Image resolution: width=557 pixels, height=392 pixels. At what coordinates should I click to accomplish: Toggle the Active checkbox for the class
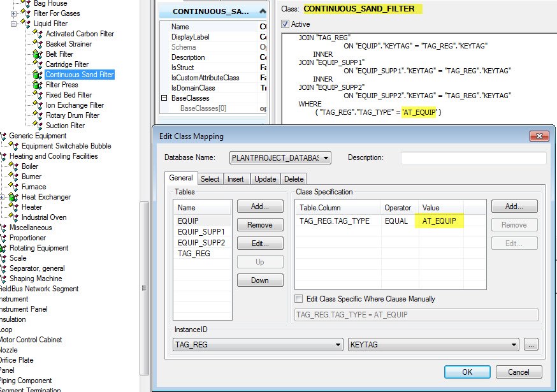(285, 24)
